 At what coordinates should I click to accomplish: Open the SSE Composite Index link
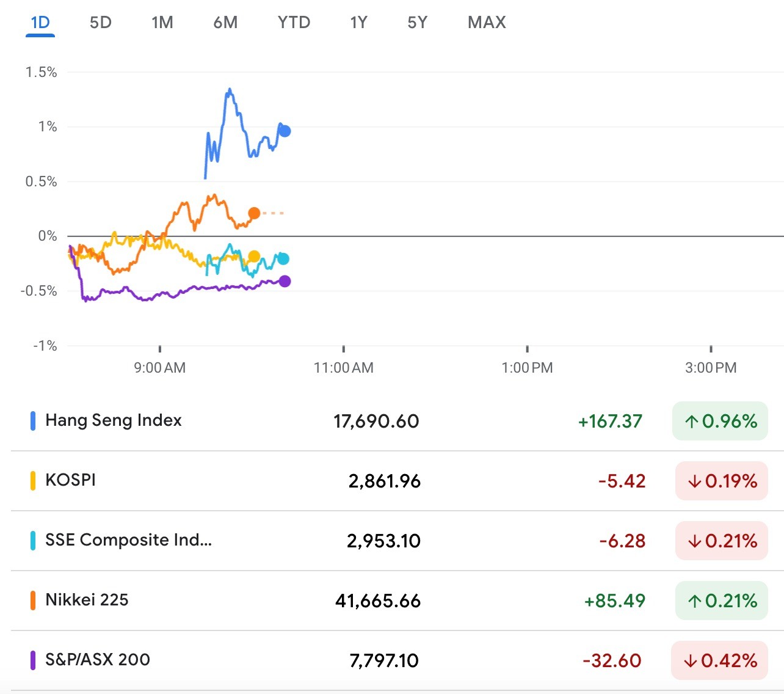(129, 540)
